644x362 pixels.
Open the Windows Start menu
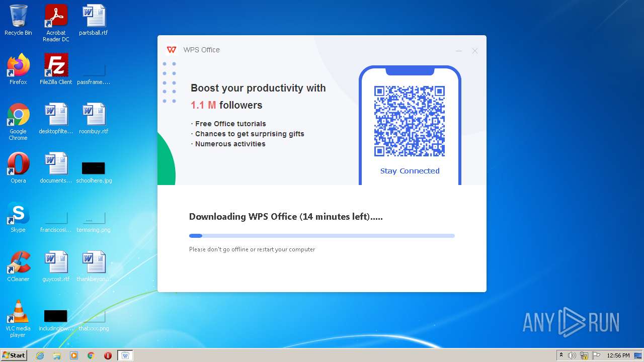pyautogui.click(x=14, y=355)
